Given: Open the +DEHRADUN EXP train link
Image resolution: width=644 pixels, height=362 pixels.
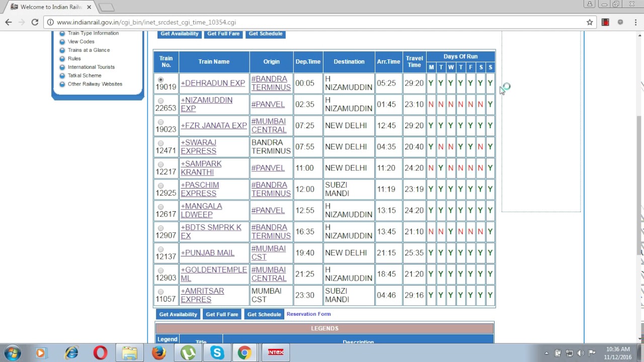Looking at the screenshot, I should pyautogui.click(x=213, y=83).
